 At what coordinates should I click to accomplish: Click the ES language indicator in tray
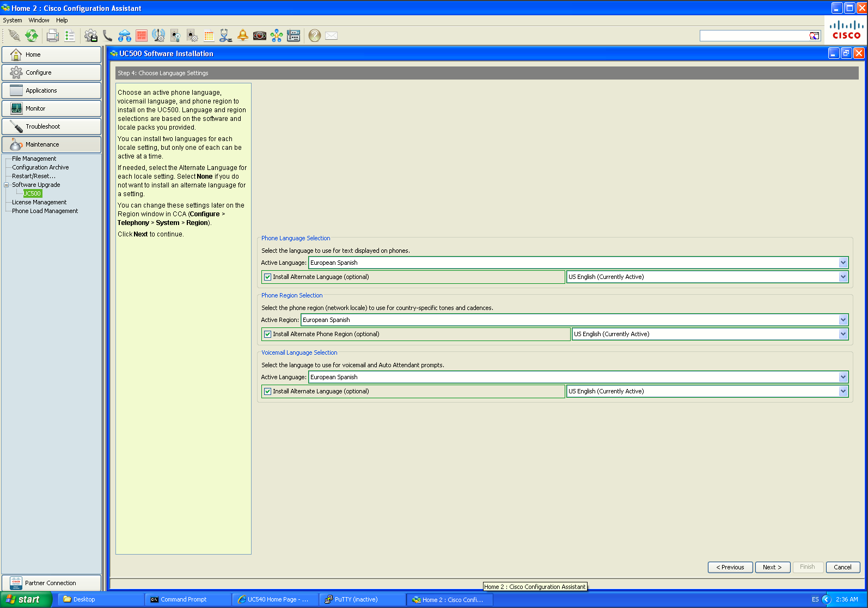[x=815, y=599]
